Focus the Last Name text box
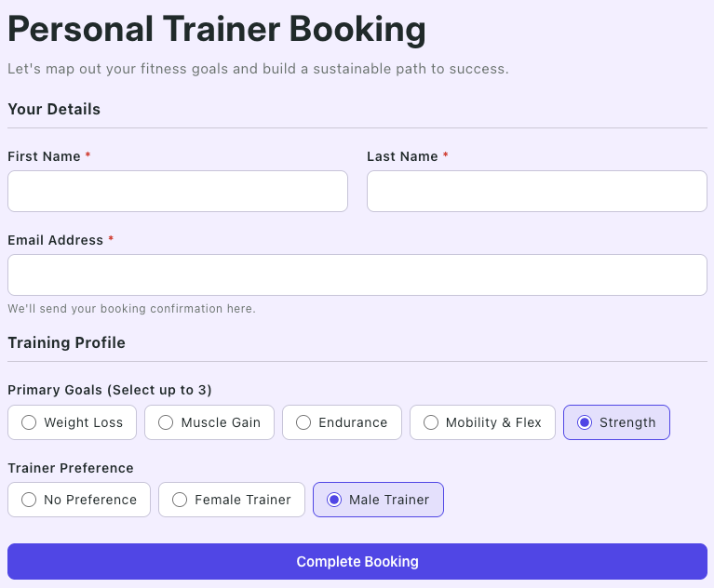Viewport: 714px width, 588px height. click(537, 191)
